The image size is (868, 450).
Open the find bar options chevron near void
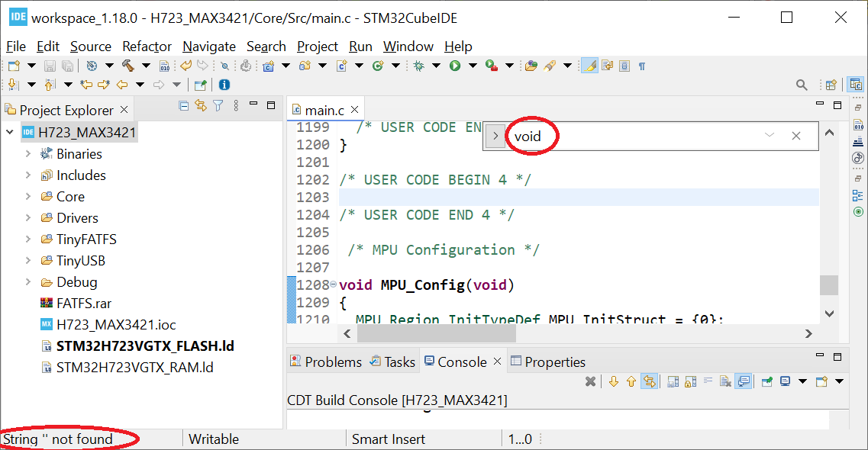pos(770,135)
